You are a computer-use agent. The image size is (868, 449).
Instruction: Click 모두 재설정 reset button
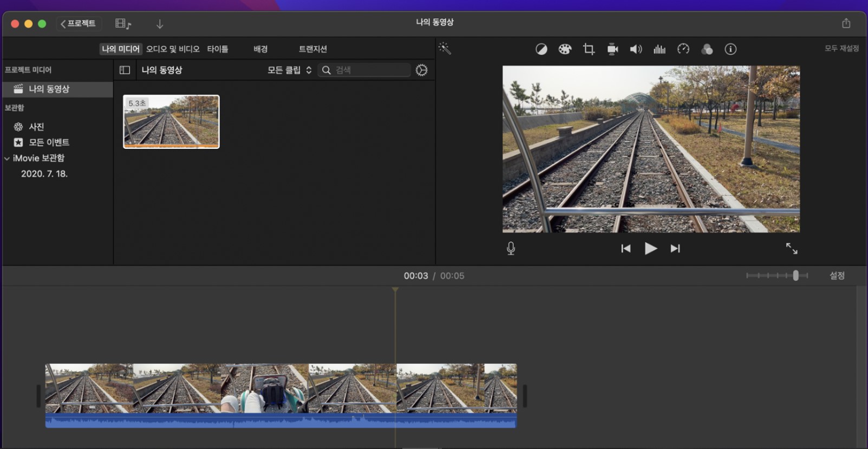841,48
